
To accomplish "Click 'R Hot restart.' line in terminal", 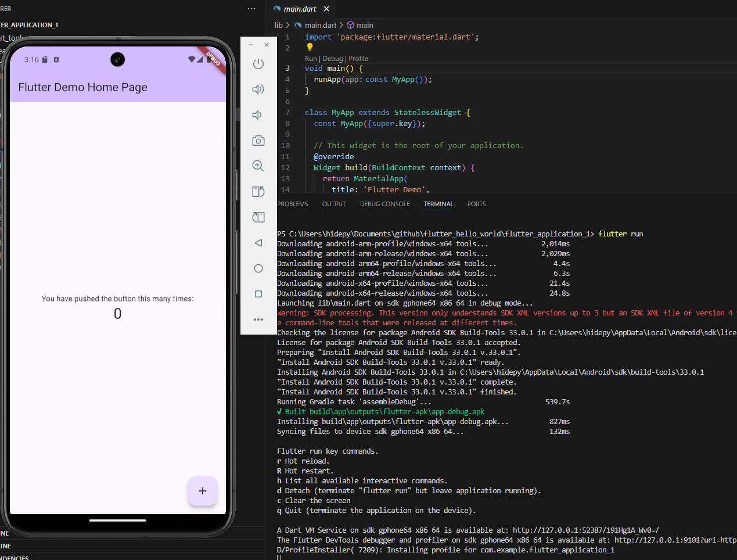I will pos(305,471).
